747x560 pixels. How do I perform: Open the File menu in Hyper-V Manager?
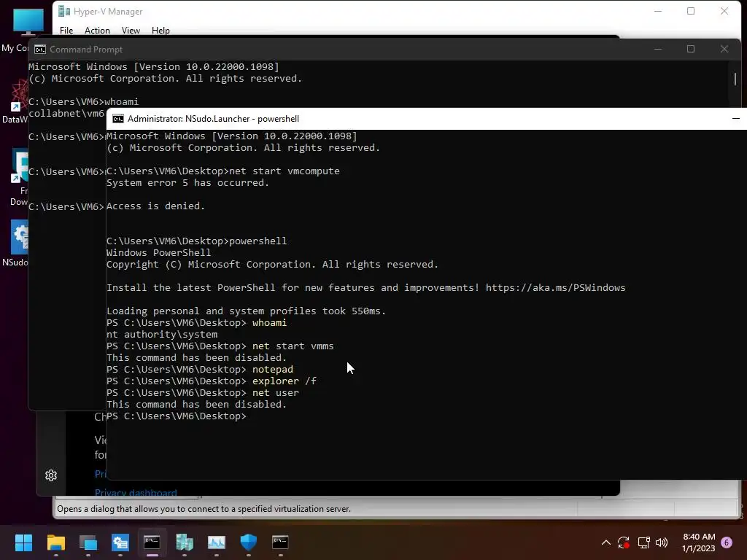coord(66,31)
